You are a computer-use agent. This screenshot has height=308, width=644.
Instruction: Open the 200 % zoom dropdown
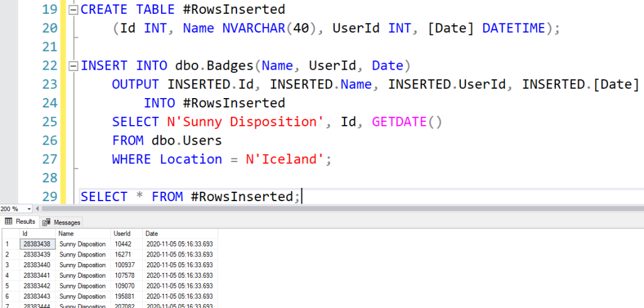[28, 209]
